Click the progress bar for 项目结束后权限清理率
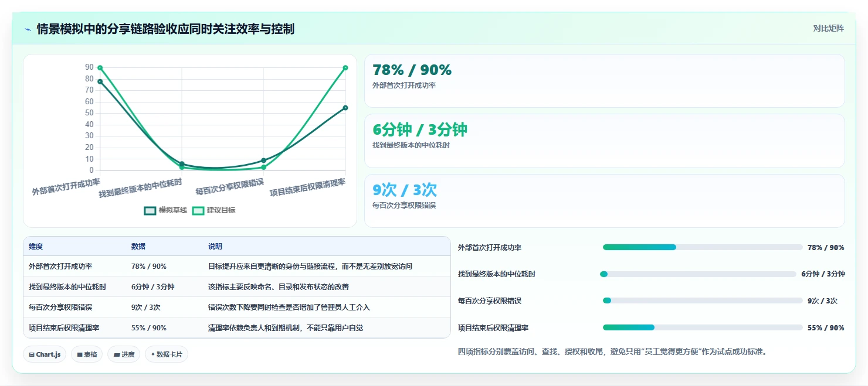 [x=703, y=327]
